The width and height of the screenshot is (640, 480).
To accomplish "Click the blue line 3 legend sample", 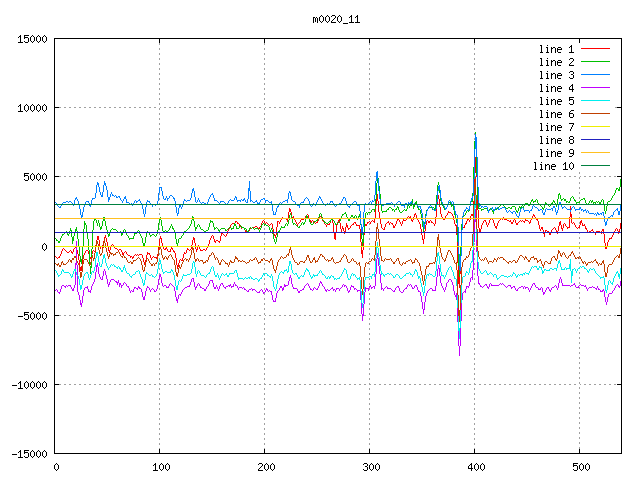I will 595,75.
